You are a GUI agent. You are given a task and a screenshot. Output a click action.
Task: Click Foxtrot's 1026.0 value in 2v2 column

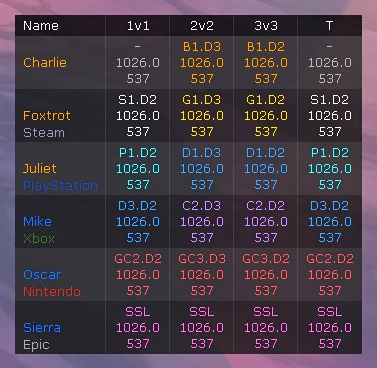(202, 116)
